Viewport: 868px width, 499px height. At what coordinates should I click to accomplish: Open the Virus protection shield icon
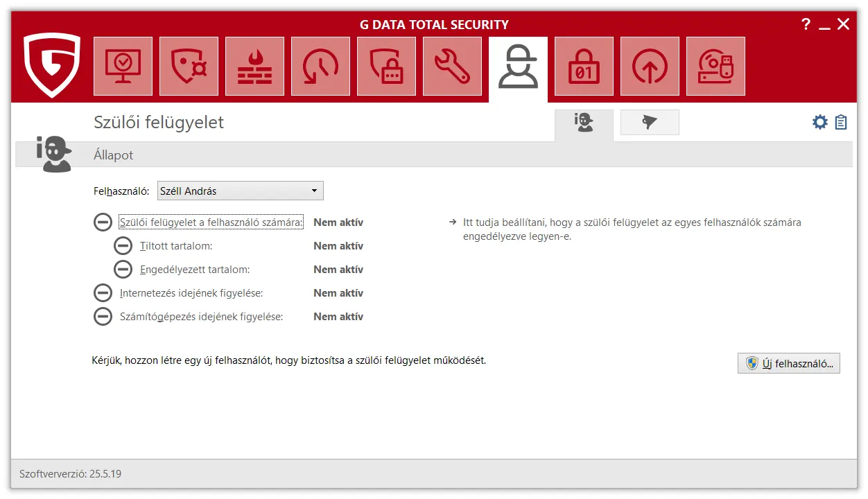point(189,67)
